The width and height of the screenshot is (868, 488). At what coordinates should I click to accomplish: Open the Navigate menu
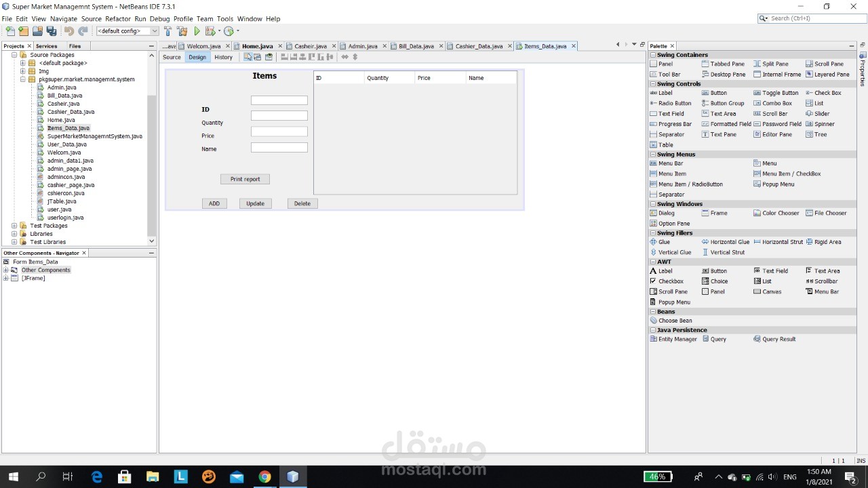coord(64,19)
